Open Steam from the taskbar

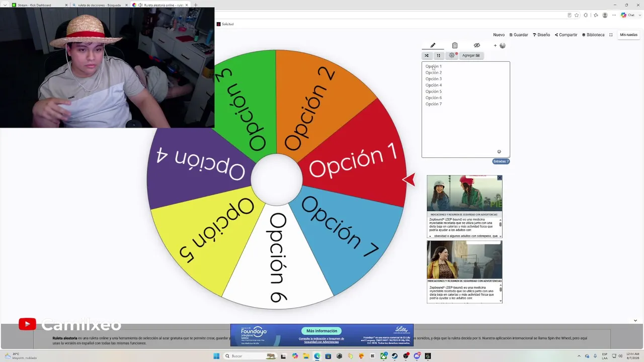coord(394,356)
